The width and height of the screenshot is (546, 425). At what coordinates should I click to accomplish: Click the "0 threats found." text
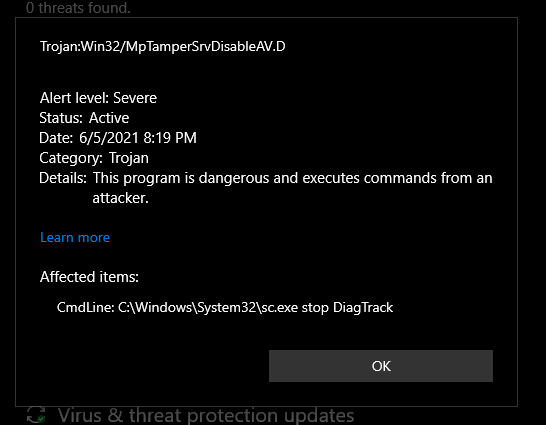point(78,8)
